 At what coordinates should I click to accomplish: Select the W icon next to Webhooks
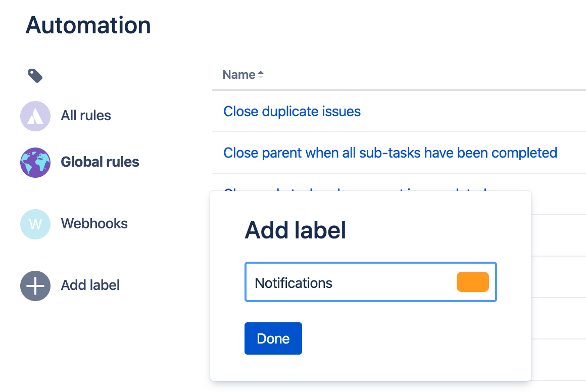pyautogui.click(x=35, y=224)
